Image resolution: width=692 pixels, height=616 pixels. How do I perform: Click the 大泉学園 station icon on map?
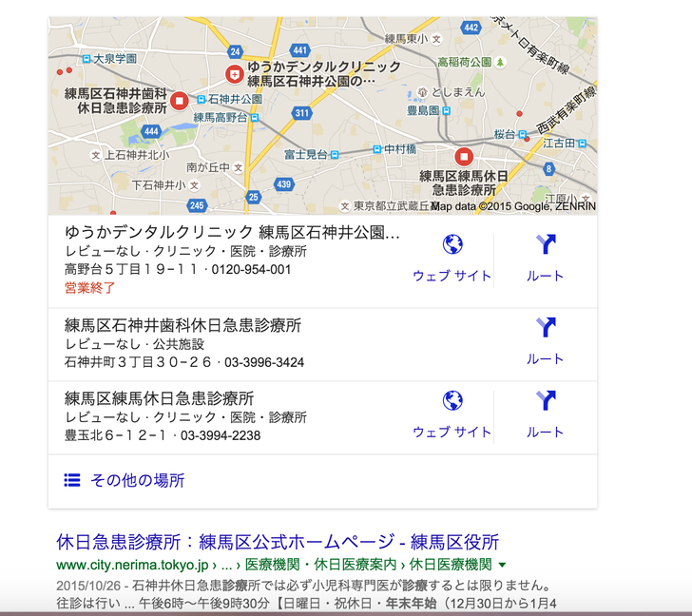coord(86,59)
